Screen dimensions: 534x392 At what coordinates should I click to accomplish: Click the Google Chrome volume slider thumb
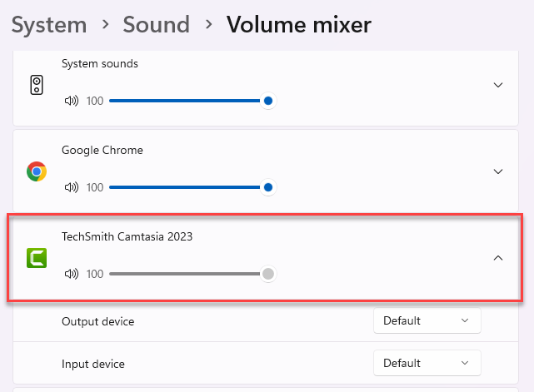(268, 187)
